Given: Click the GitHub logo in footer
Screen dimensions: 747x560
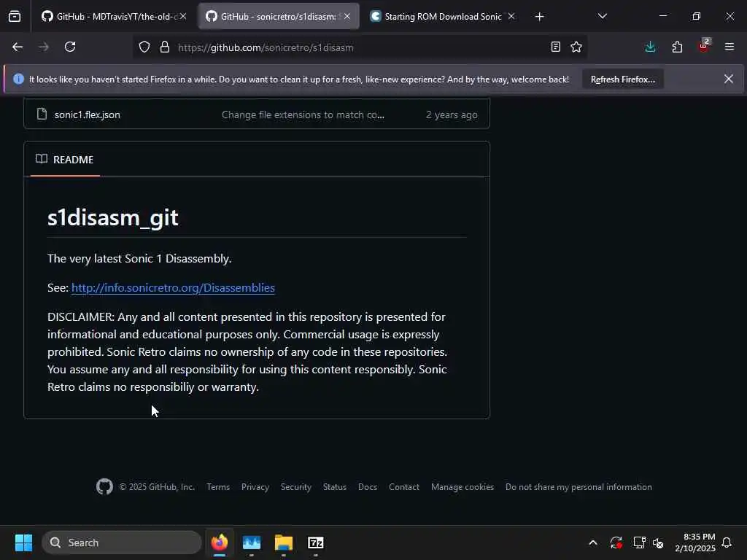Looking at the screenshot, I should pyautogui.click(x=105, y=486).
